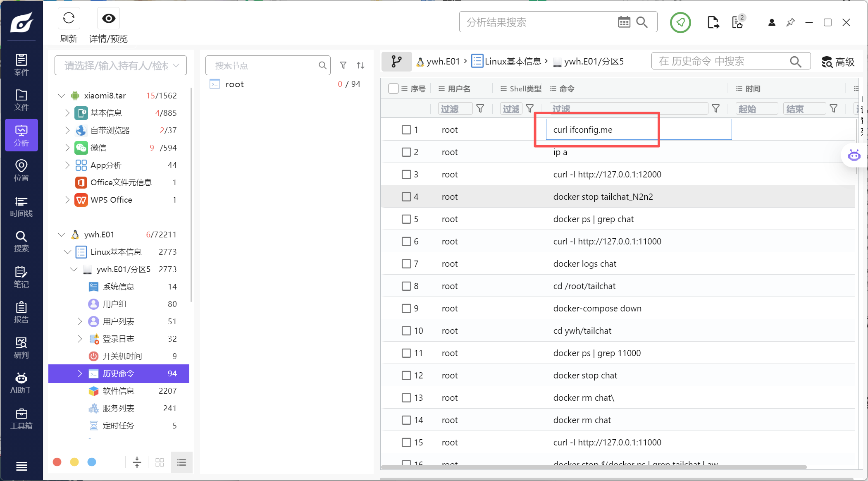Open 高级 advanced search

pyautogui.click(x=838, y=62)
